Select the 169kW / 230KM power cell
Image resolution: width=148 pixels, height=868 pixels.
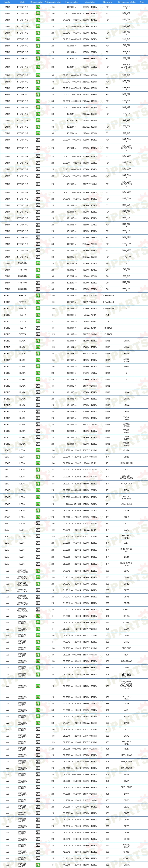90,379
